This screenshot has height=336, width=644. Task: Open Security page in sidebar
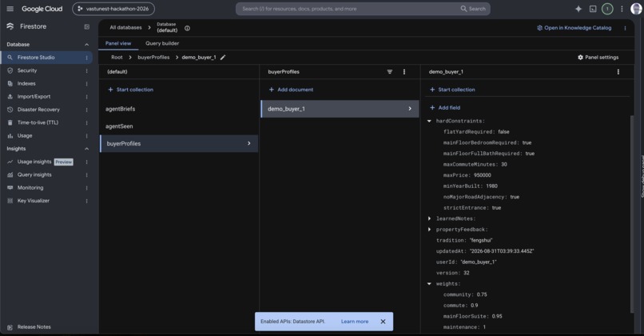pyautogui.click(x=27, y=70)
